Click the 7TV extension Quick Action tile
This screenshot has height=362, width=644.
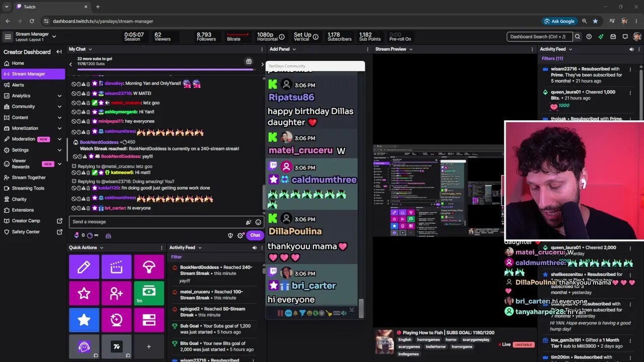(x=116, y=346)
